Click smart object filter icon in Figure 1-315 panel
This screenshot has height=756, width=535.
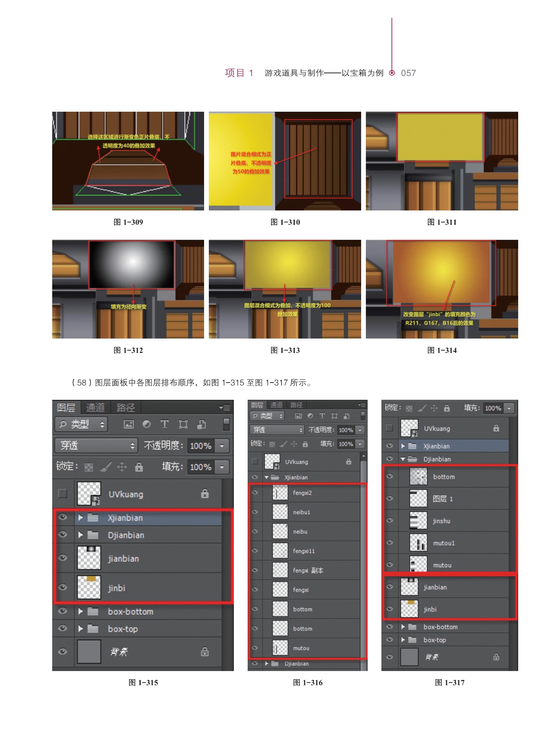tap(201, 424)
